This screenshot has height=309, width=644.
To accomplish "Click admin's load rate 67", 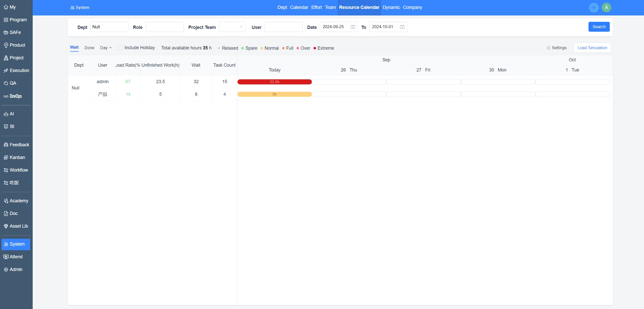I will pyautogui.click(x=128, y=82).
